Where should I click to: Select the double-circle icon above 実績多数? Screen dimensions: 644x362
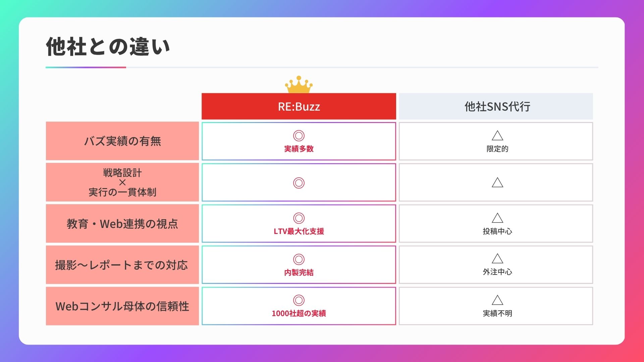click(x=299, y=136)
